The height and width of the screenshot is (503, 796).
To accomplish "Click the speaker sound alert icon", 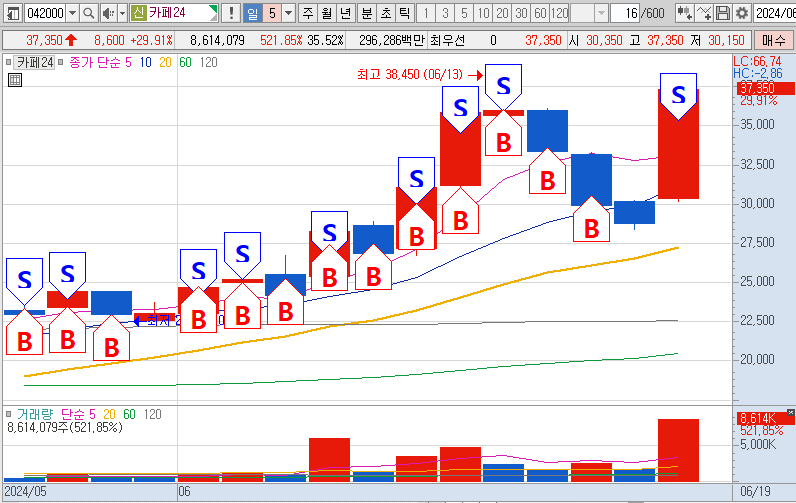I will point(108,13).
